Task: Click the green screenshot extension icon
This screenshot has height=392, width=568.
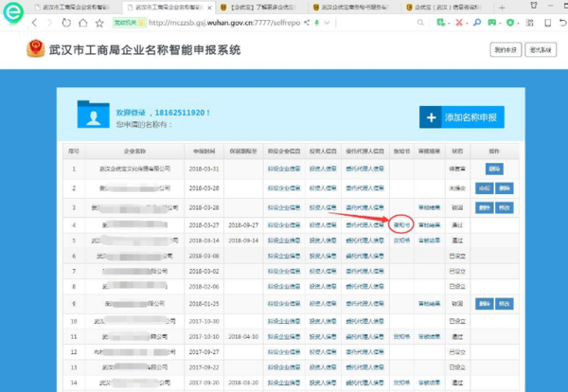Action: click(440, 23)
